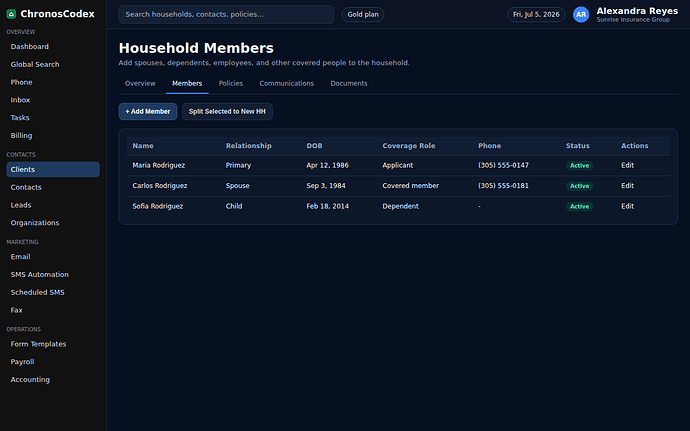Open the AR user avatar
690x431 pixels.
point(581,15)
